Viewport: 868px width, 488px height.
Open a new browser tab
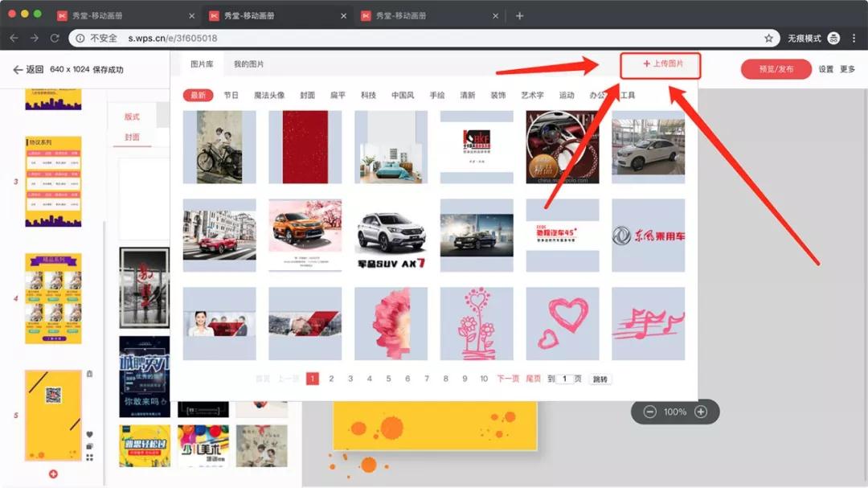[x=519, y=16]
